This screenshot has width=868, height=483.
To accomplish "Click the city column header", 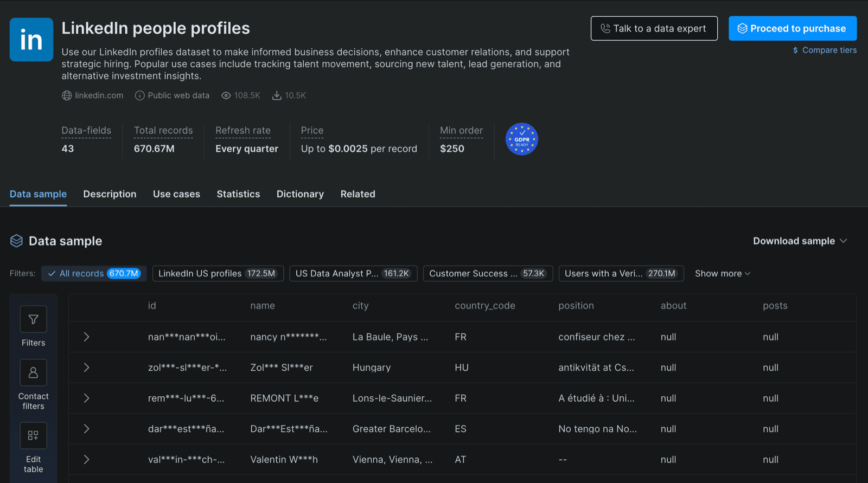I will pyautogui.click(x=360, y=306).
